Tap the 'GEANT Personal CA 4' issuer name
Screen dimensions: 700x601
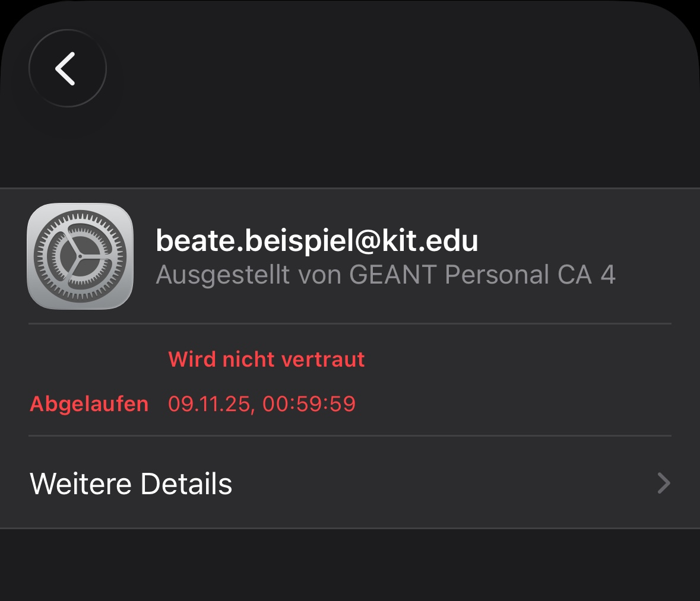[x=482, y=275]
